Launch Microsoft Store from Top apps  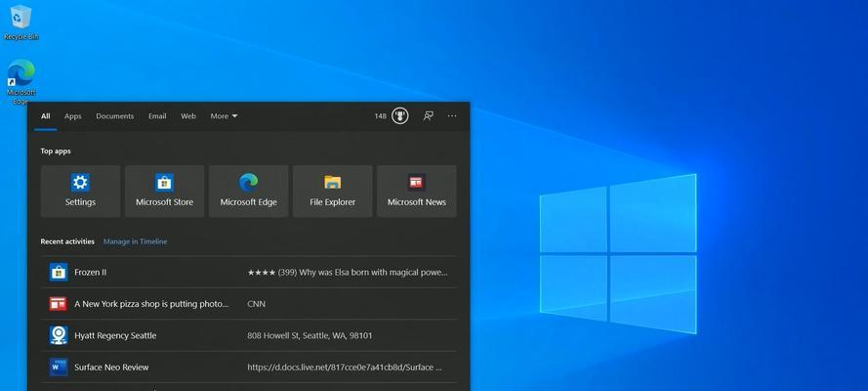pos(164,191)
